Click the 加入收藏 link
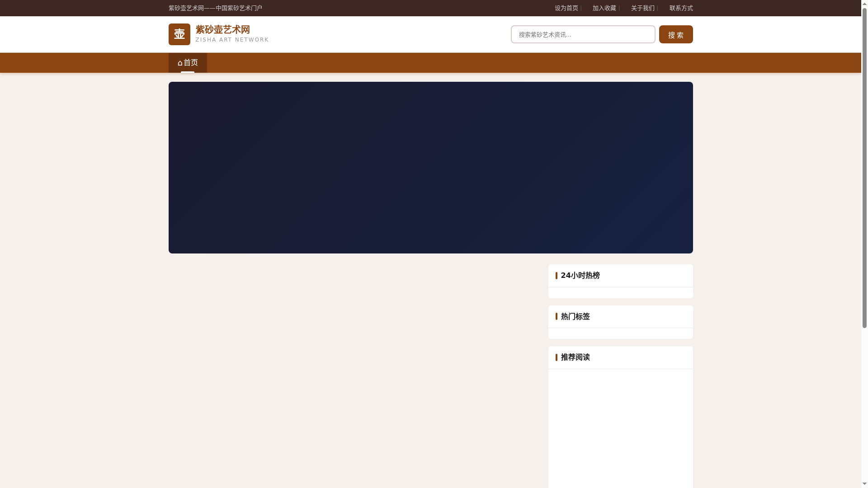 pyautogui.click(x=604, y=8)
